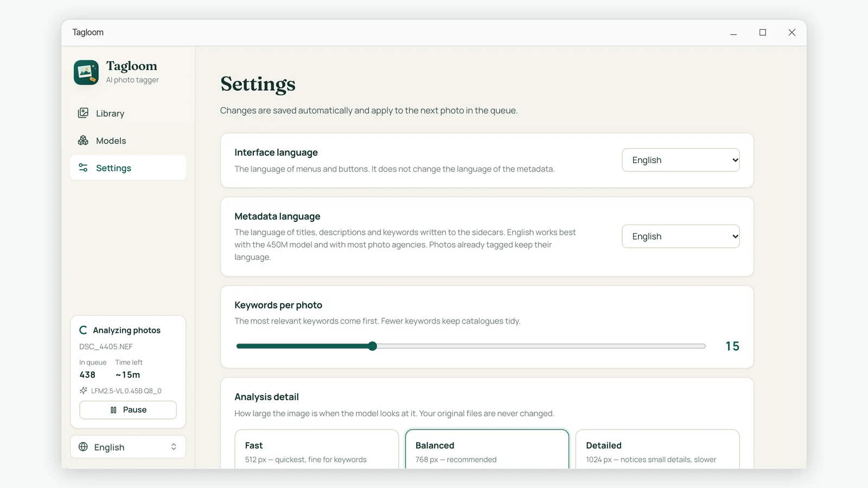The image size is (868, 488).
Task: Open the Interface language dropdown
Action: (681, 160)
